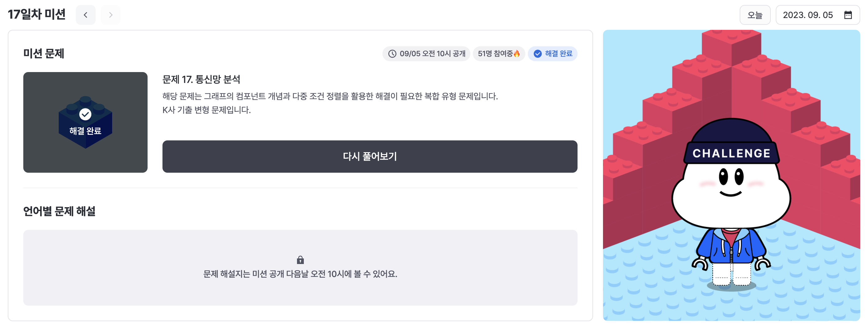Screen dimensions: 868x328
Task: Select the 언어별 문제 해설 section header
Action: click(x=60, y=212)
